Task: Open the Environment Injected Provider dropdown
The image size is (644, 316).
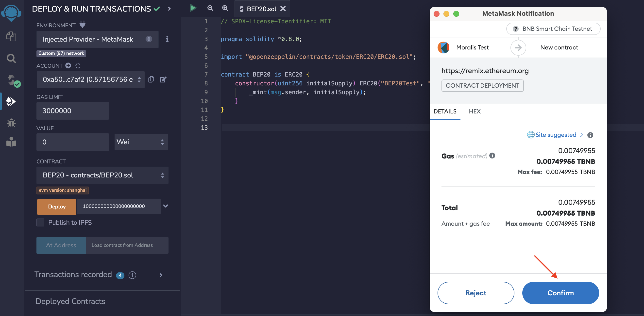Action: coord(97,39)
